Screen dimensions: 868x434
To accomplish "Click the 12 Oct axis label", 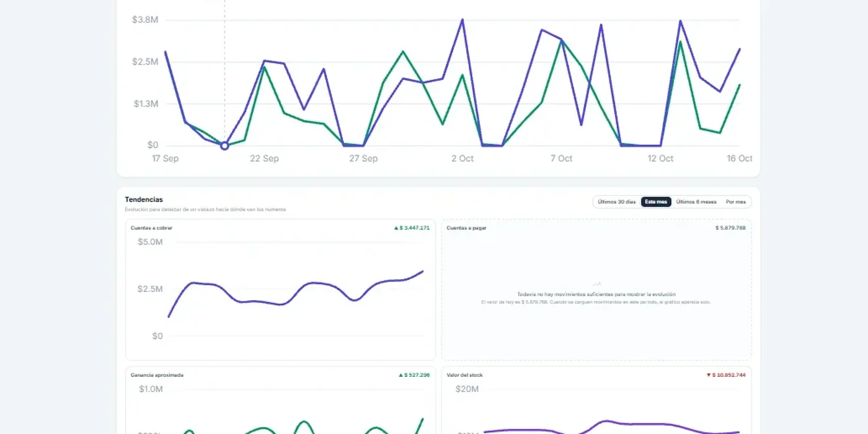I will click(x=661, y=159).
